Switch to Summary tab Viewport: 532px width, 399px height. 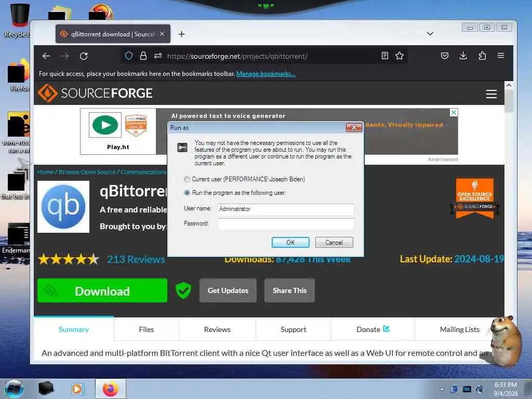[74, 329]
